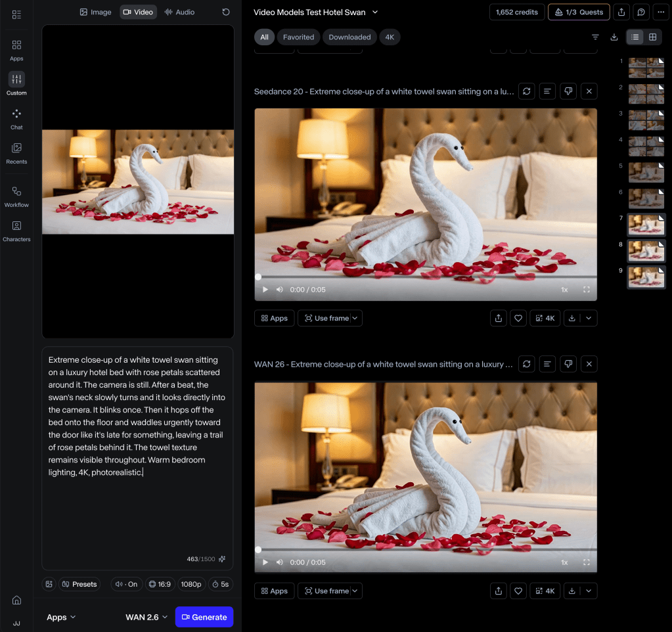Open the Workflow panel in sidebar

pos(16,196)
